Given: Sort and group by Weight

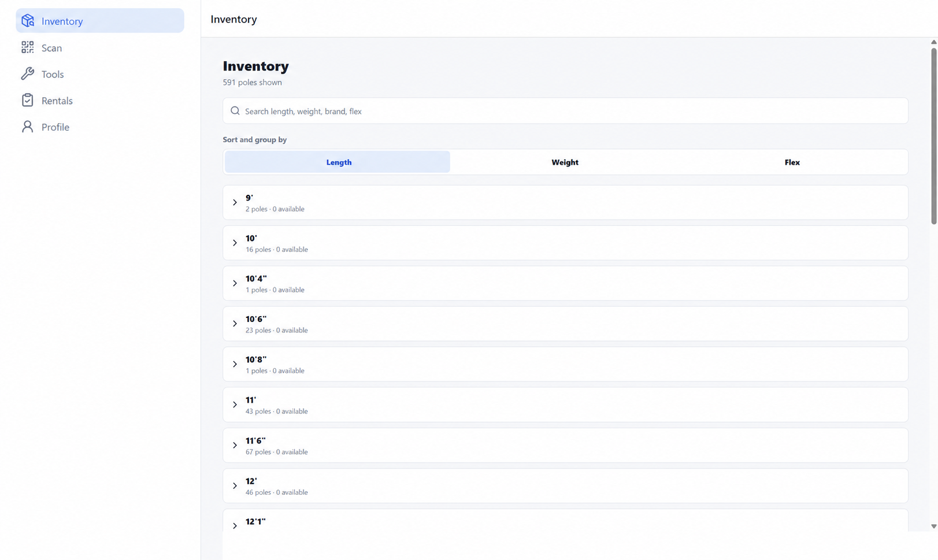Looking at the screenshot, I should pos(565,162).
